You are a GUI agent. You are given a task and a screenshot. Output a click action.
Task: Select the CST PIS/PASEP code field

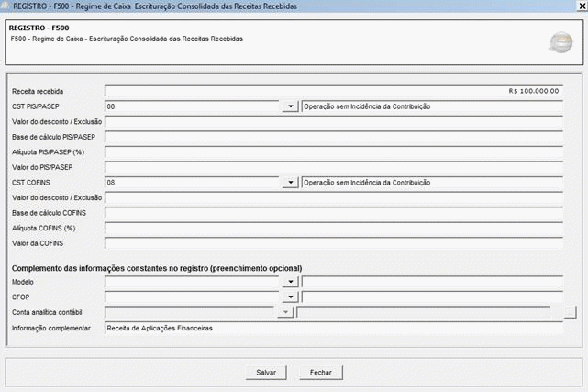tap(193, 106)
